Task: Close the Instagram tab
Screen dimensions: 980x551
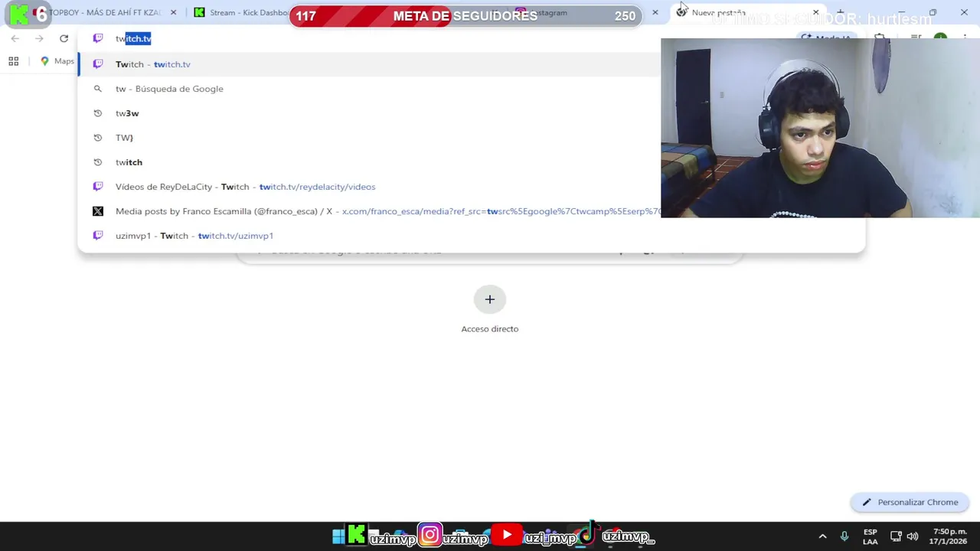Action: (x=655, y=12)
